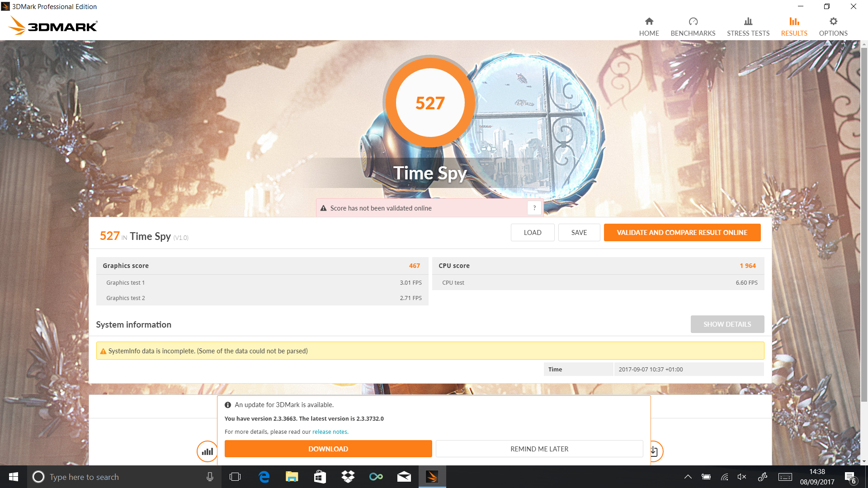Switch to the Results tab
The width and height of the screenshot is (868, 488).
coord(794,27)
